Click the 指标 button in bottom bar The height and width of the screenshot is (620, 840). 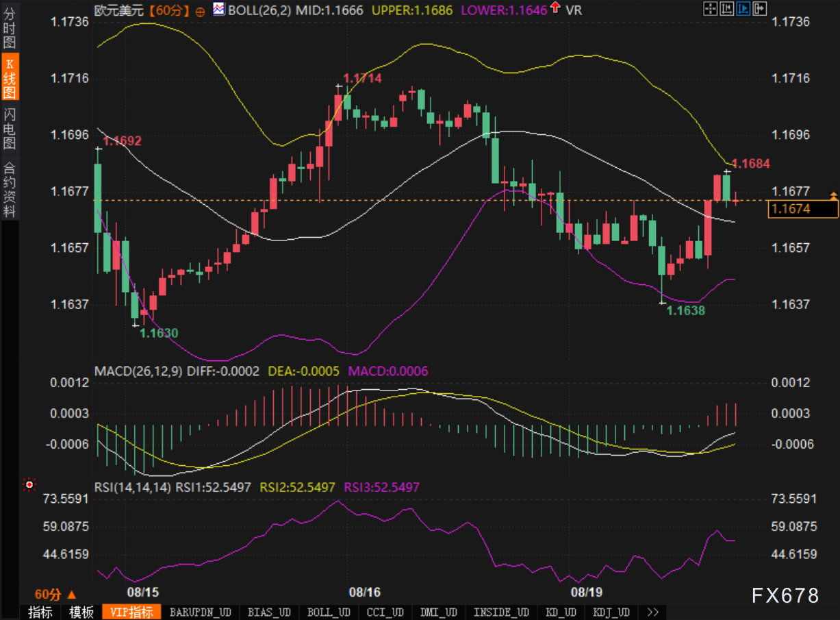click(40, 612)
